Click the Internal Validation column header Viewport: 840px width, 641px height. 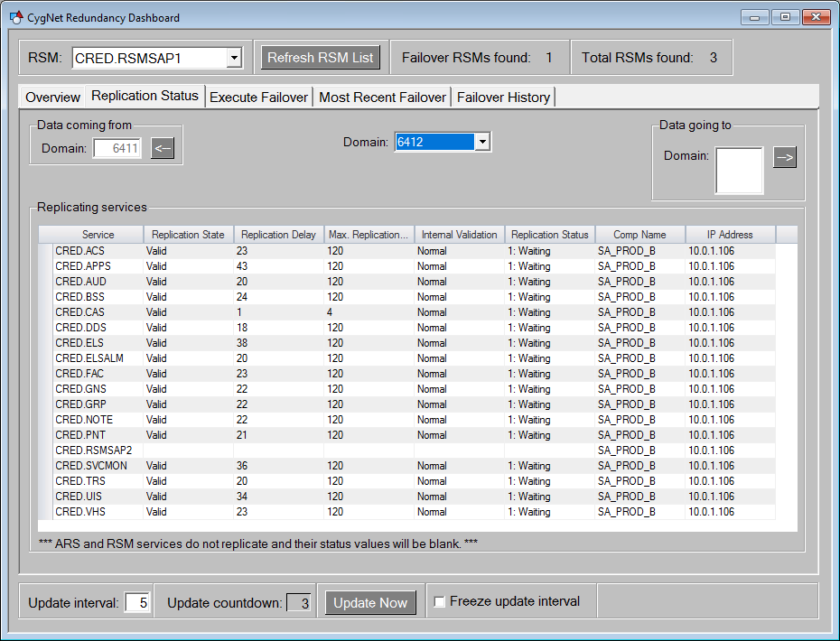click(x=459, y=235)
